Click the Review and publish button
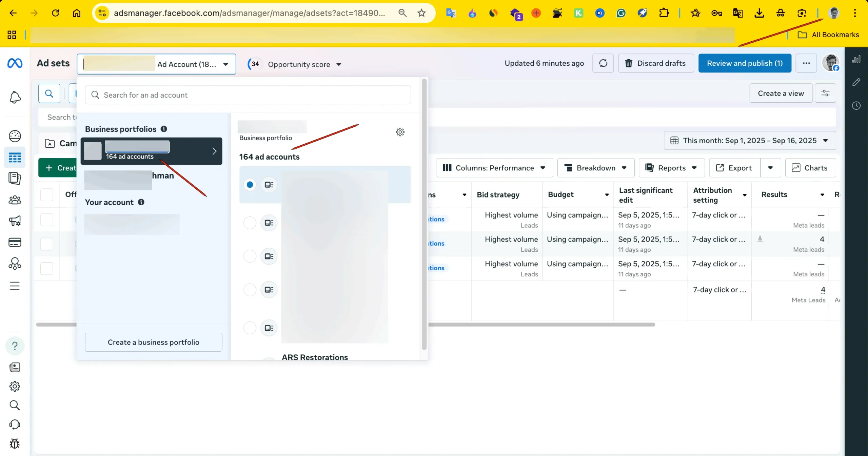 tap(745, 63)
